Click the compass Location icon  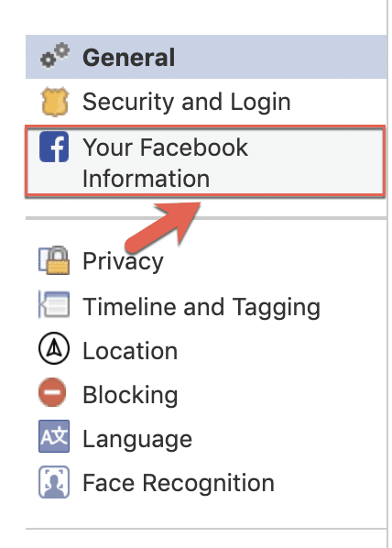pyautogui.click(x=54, y=348)
